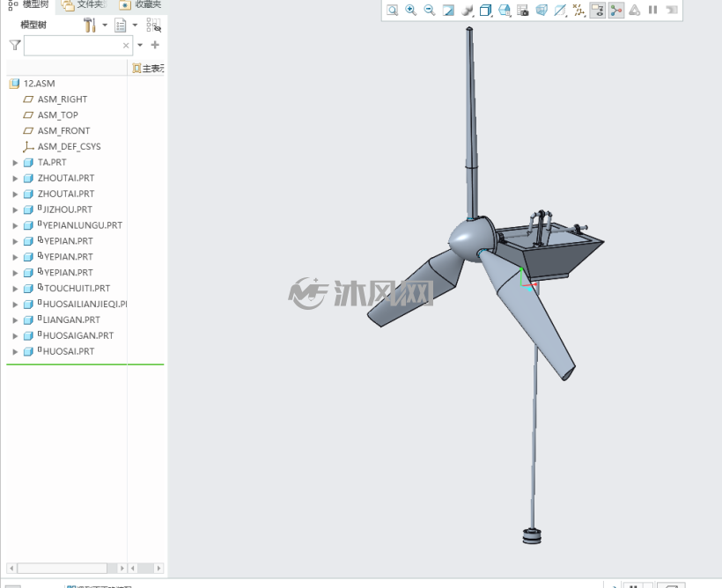Clear the tree filter with X button
The width and height of the screenshot is (722, 588).
(x=126, y=46)
